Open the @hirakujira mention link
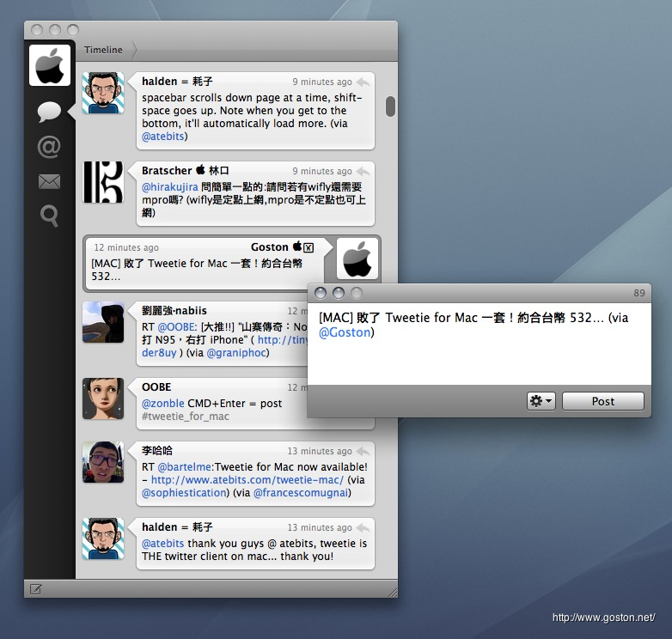This screenshot has width=672, height=639. point(169,186)
